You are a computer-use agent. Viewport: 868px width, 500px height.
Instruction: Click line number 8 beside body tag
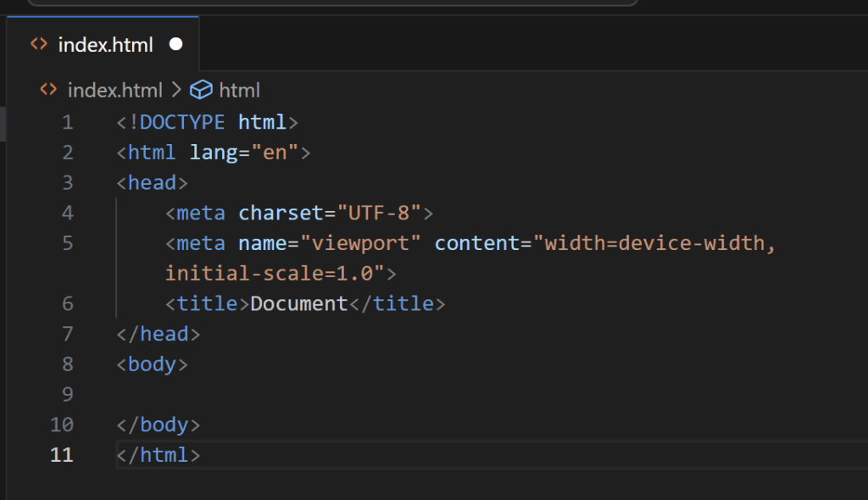(68, 364)
